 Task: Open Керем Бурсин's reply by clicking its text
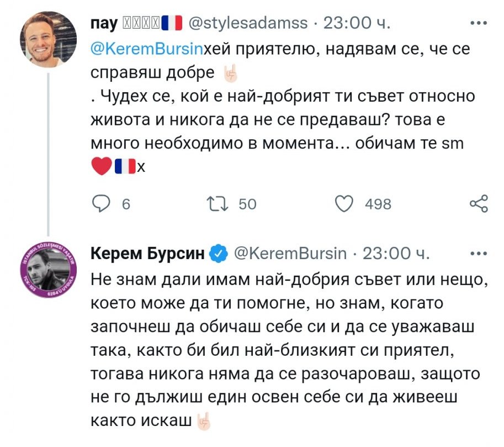point(287,349)
